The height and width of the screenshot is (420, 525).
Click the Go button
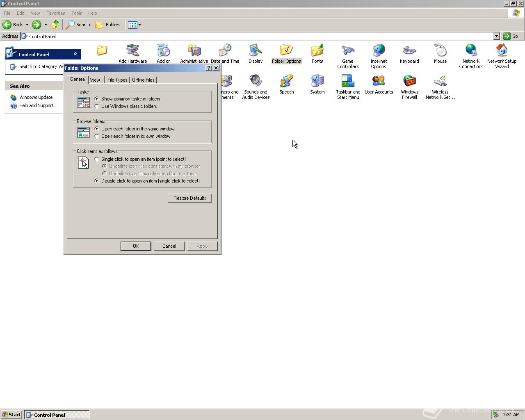coord(511,36)
